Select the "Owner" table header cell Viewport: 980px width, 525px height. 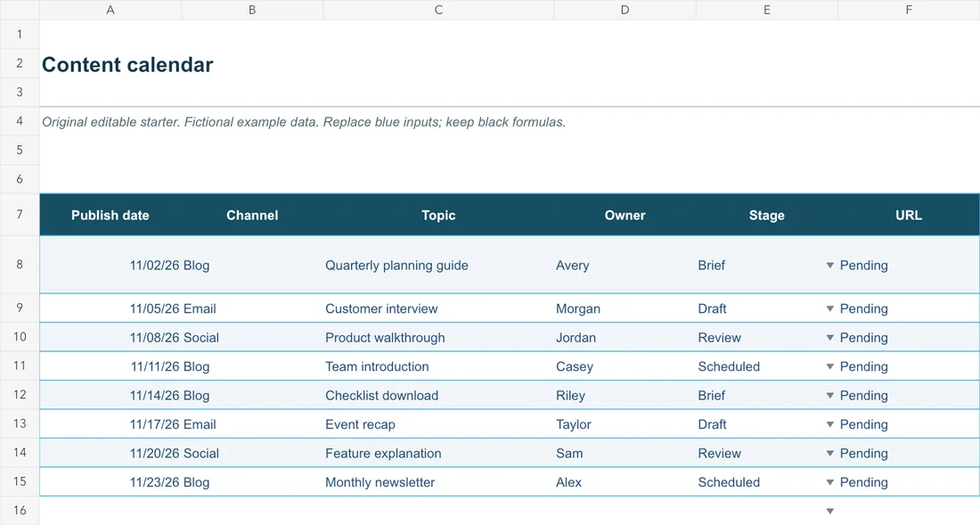625,215
